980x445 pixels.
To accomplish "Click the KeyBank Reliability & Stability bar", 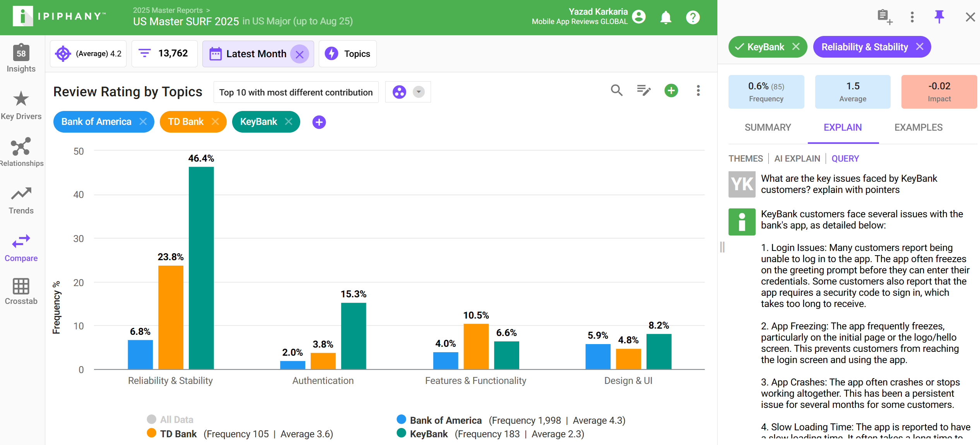I will (x=201, y=268).
